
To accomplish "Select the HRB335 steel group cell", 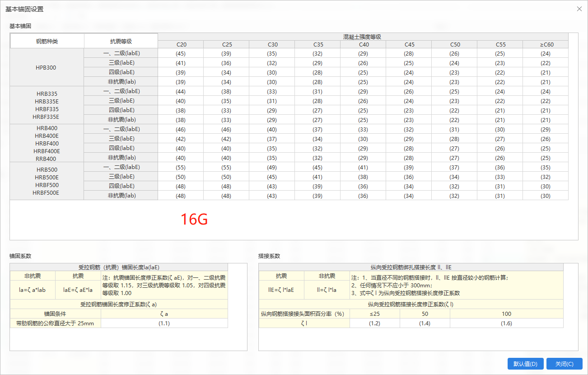I will pos(47,105).
